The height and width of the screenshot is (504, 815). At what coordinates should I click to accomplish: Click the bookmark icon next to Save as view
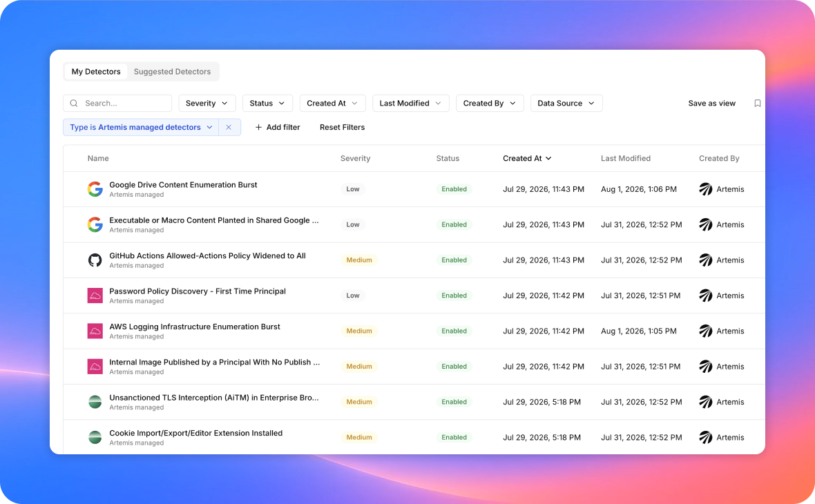pyautogui.click(x=757, y=104)
